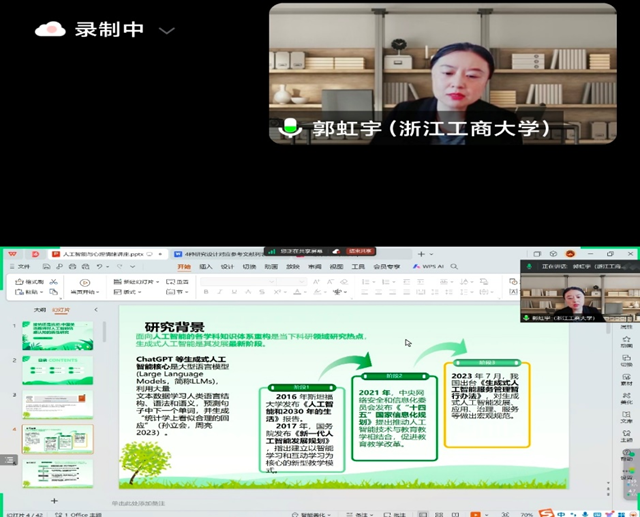Switch to the 设计 ribbon tab
The image size is (640, 517).
pos(227,267)
